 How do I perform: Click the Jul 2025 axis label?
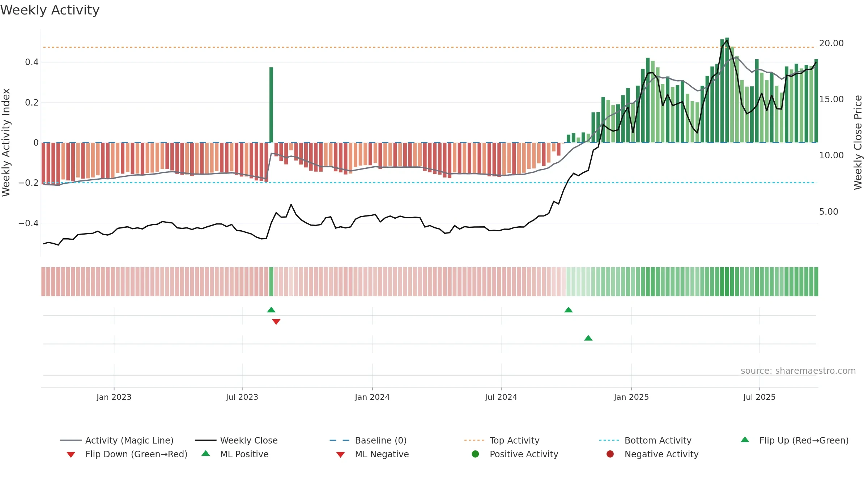tap(759, 397)
